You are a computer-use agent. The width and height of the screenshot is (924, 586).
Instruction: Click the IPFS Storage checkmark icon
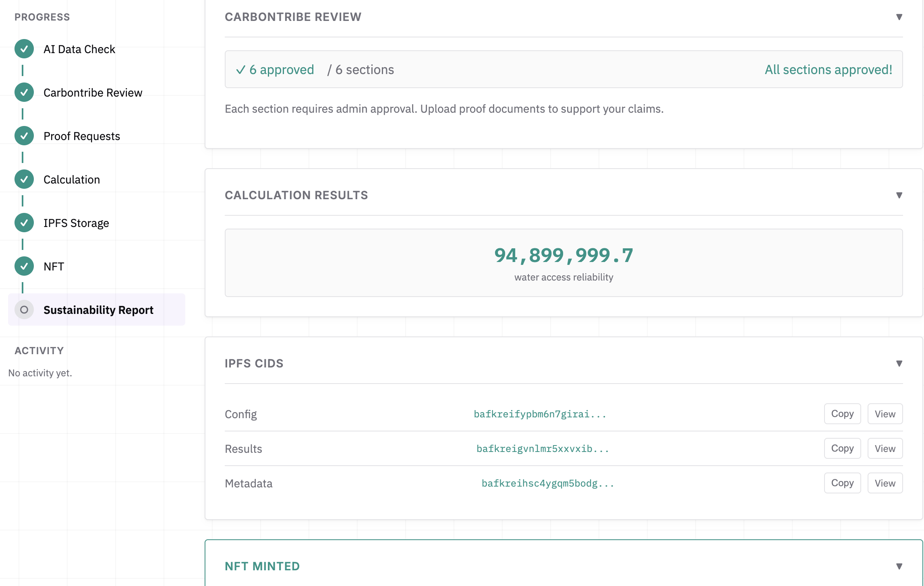point(24,223)
